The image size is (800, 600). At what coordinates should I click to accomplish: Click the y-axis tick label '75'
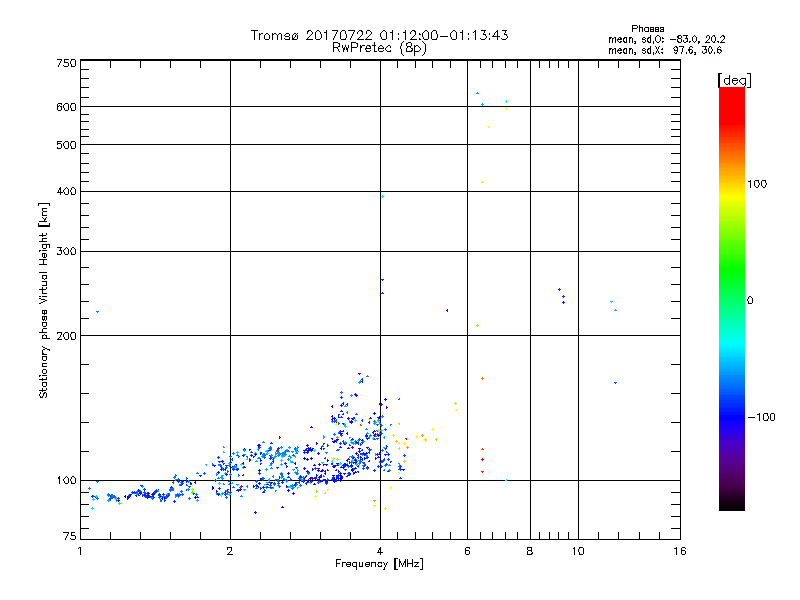point(70,536)
